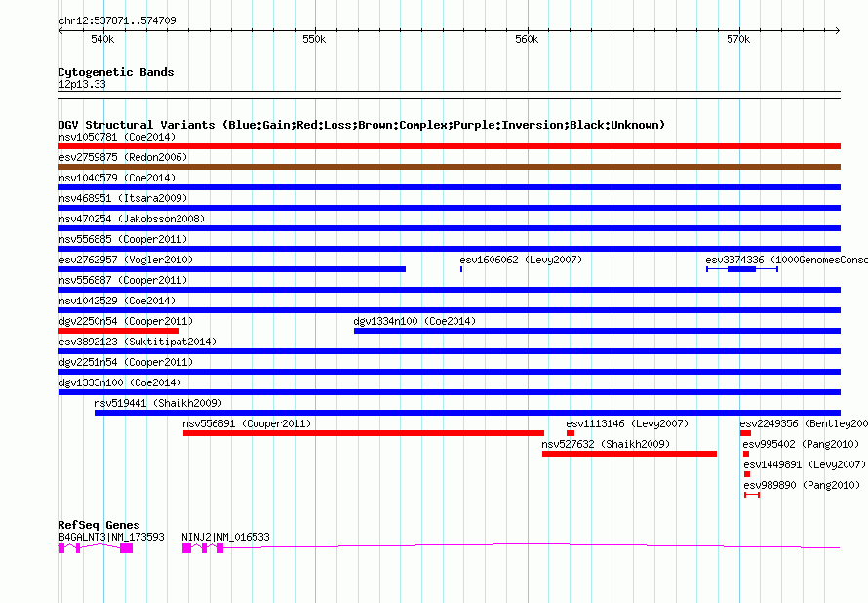Click the DGV Structural Variants track title
The height and width of the screenshot is (603, 868).
point(362,125)
